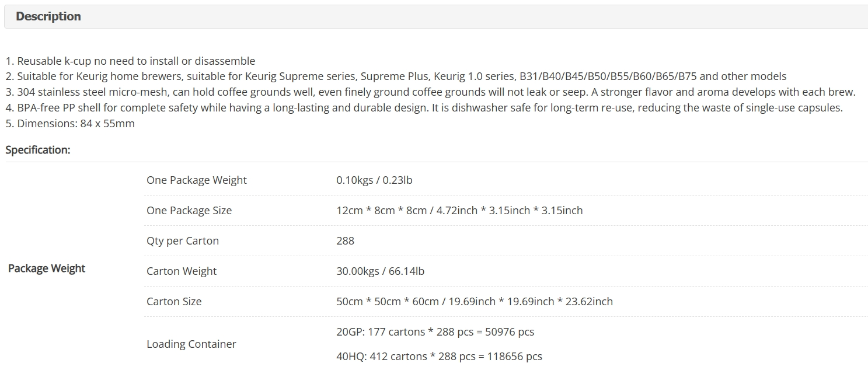This screenshot has width=868, height=370.
Task: Select the One Package Weight label
Action: coord(197,180)
